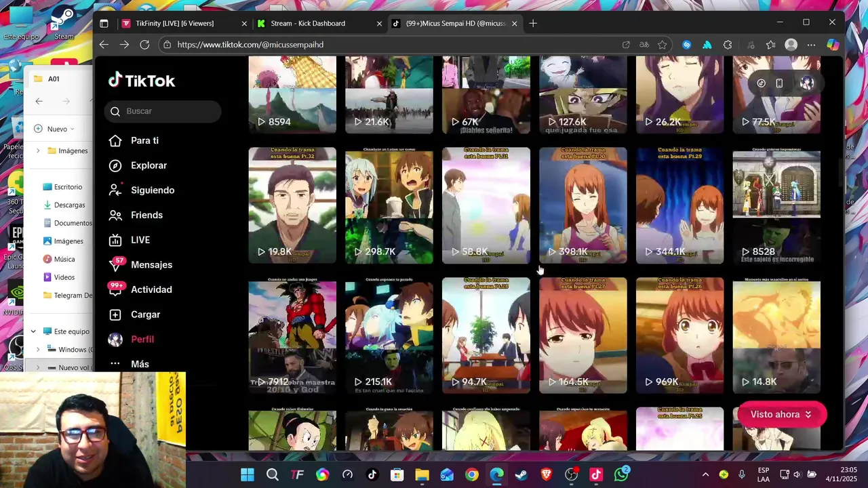Add this page to favorites star
This screenshot has height=488, width=868.
662,45
